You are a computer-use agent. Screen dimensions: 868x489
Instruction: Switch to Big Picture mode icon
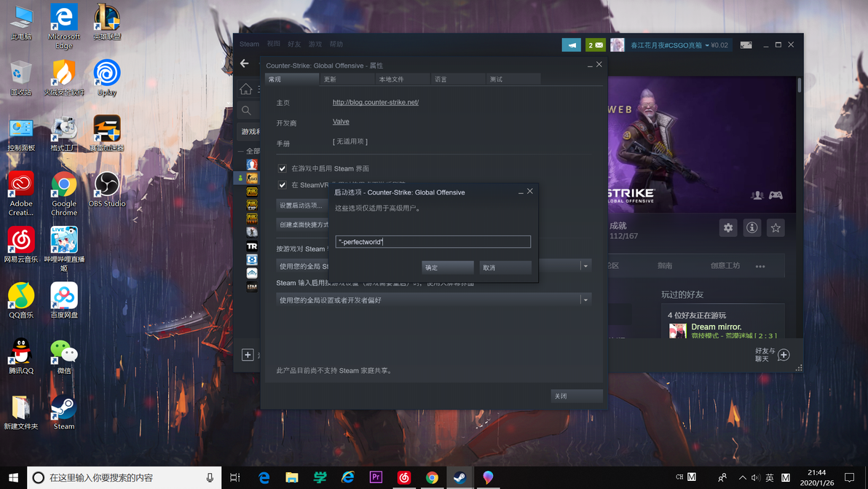pos(746,45)
